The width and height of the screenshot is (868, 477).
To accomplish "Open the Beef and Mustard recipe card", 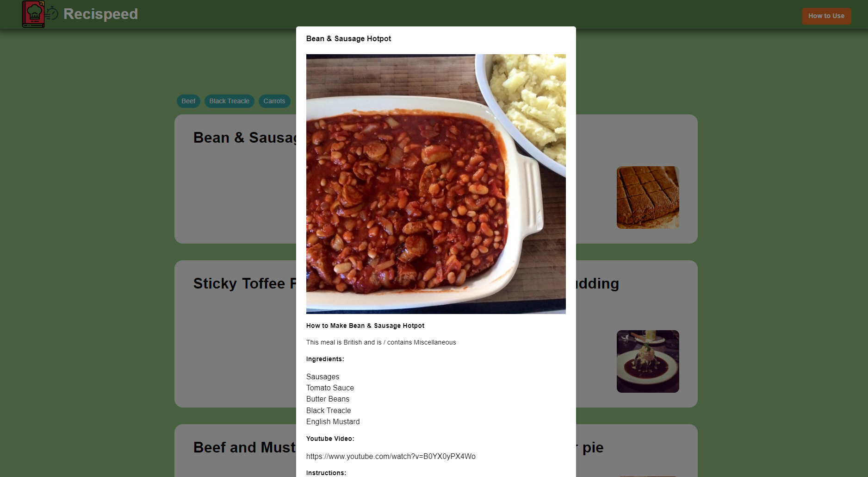I will [x=235, y=451].
